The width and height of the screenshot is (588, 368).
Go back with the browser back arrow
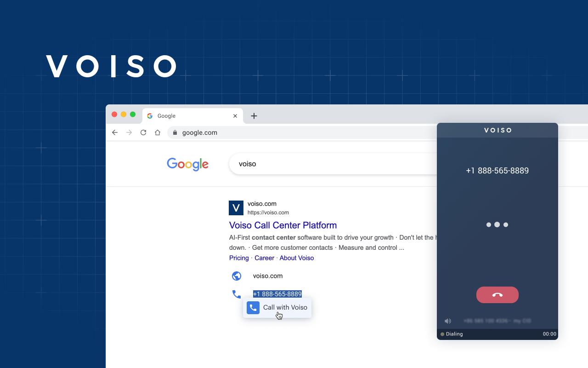(x=115, y=132)
